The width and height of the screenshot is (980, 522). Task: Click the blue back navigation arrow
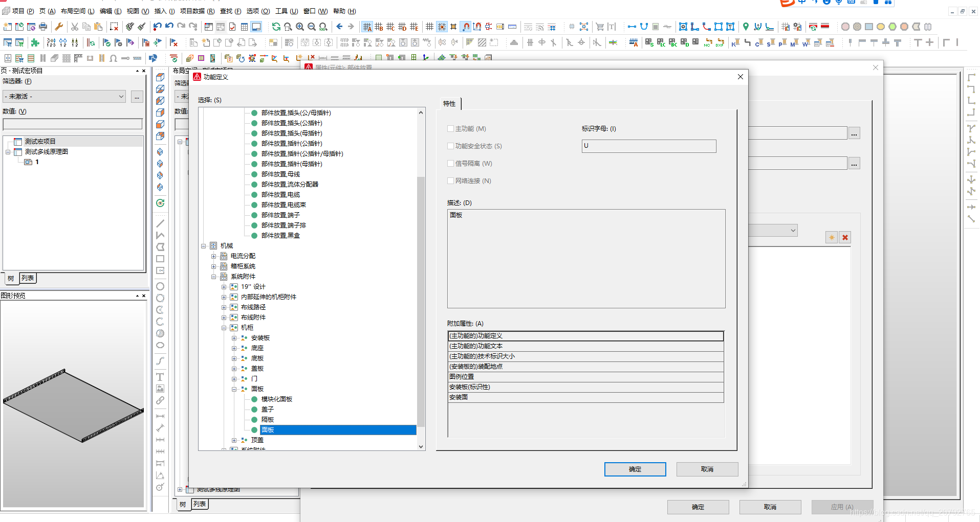point(339,27)
